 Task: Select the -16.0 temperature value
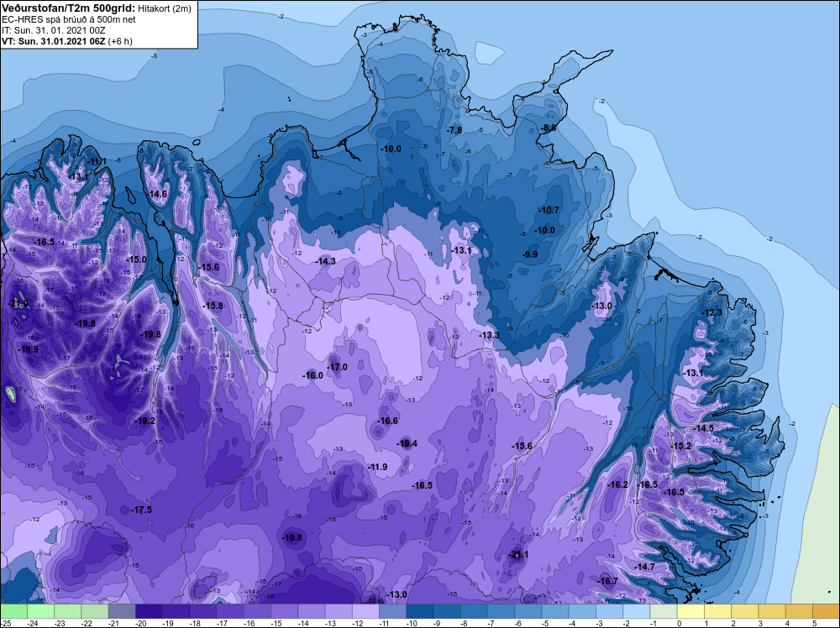[312, 375]
